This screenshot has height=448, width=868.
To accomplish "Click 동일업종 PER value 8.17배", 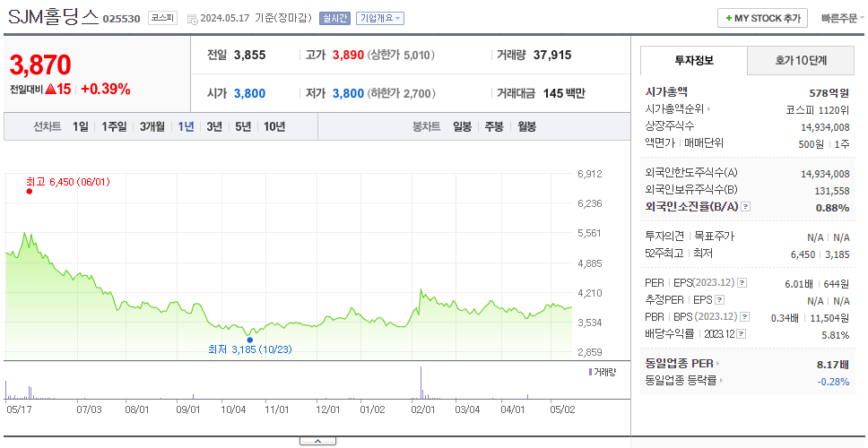I will [833, 365].
